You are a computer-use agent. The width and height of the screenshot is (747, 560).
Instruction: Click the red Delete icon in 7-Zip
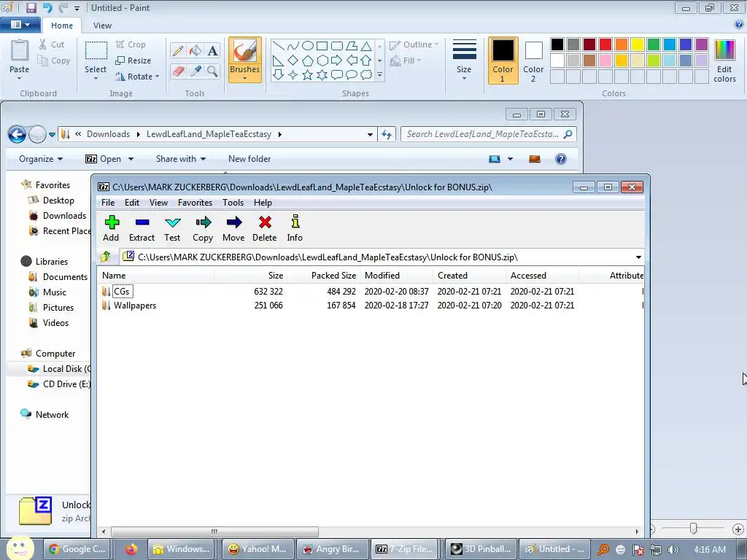coord(265,222)
